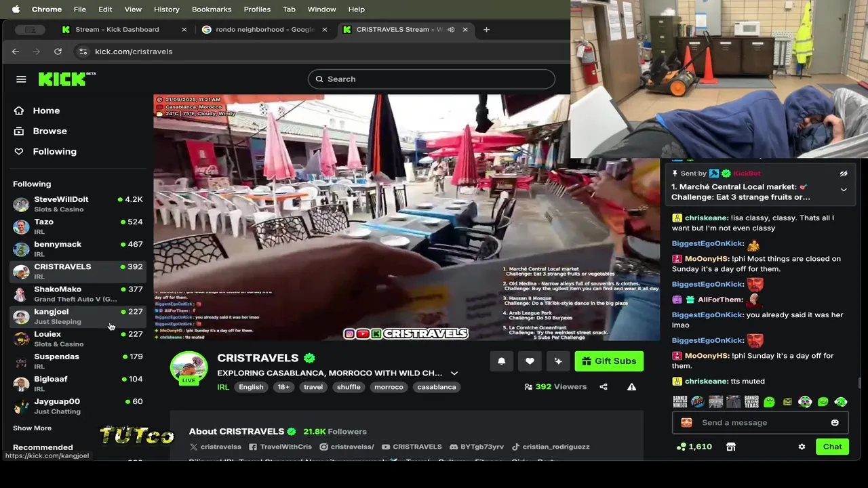The height and width of the screenshot is (488, 868).
Task: Open the Chrome View menu
Action: coord(133,9)
